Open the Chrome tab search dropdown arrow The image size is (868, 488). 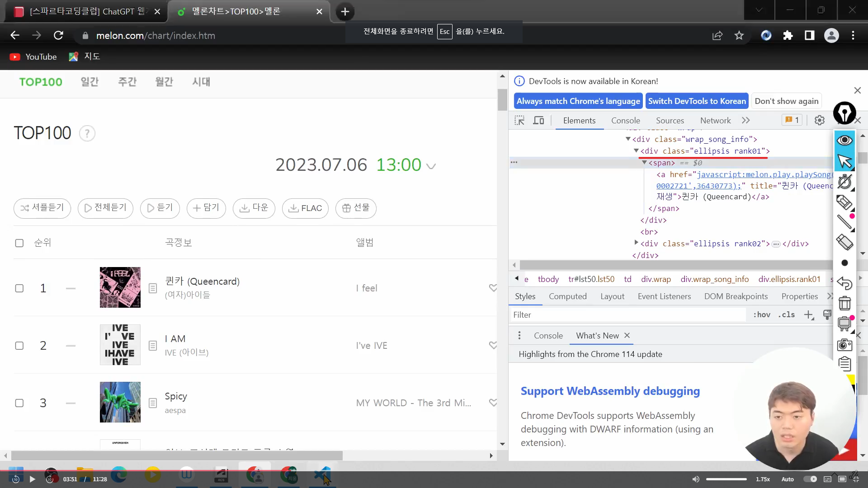tap(759, 10)
